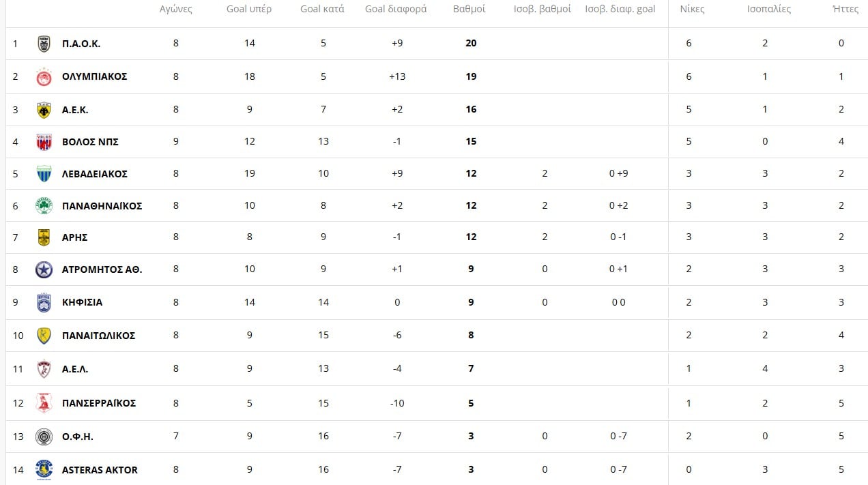Click the Παναιτωλικός yellow shield crest
The width and height of the screenshot is (868, 485).
click(x=44, y=336)
